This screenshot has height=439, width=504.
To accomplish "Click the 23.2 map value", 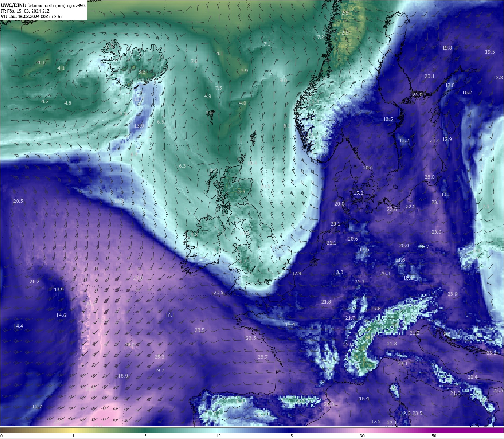I will [x=491, y=353].
